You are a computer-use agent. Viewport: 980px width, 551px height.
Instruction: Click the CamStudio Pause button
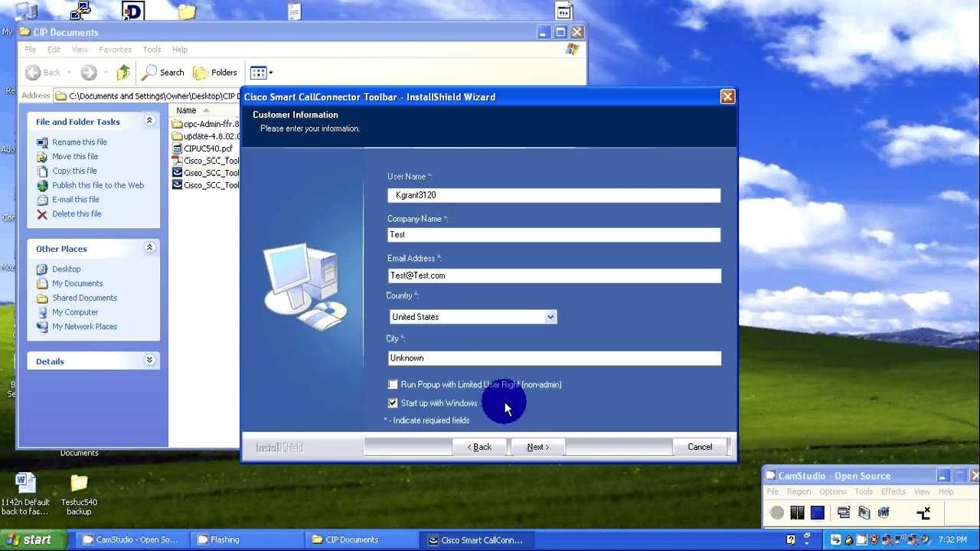797,513
